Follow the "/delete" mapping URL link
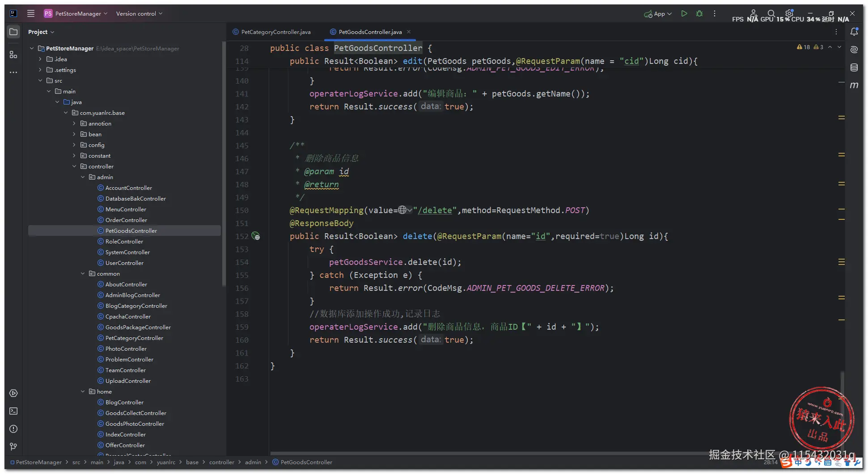Image resolution: width=868 pixels, height=474 pixels. click(435, 210)
